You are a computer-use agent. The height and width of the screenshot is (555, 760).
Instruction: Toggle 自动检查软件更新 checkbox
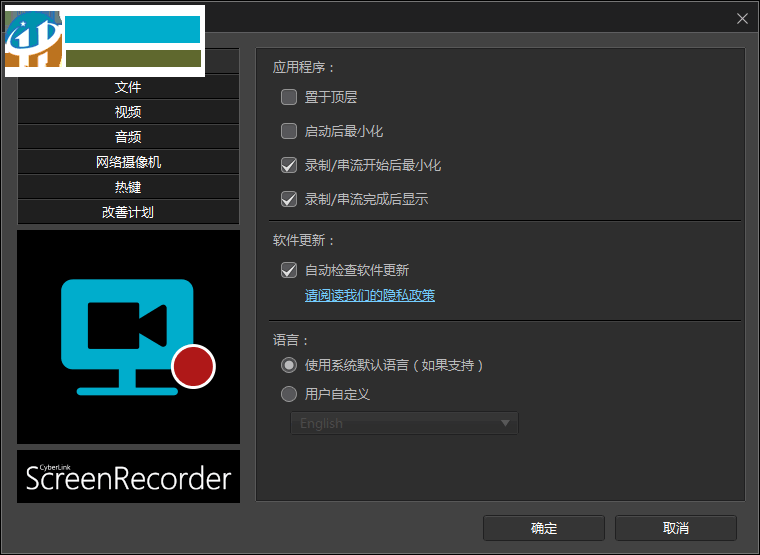coord(289,270)
